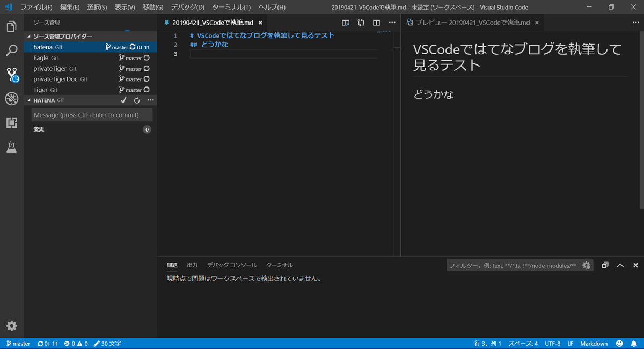Open the Explorer view icon
The height and width of the screenshot is (349, 644).
tap(11, 26)
